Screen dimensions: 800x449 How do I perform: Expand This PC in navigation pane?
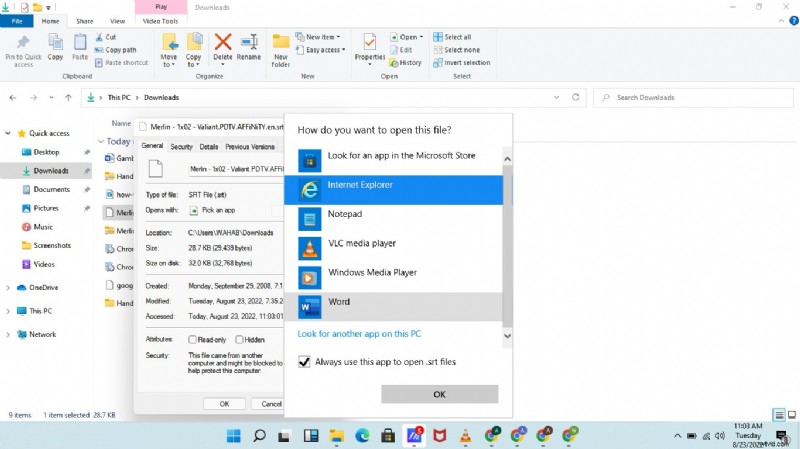[9, 311]
